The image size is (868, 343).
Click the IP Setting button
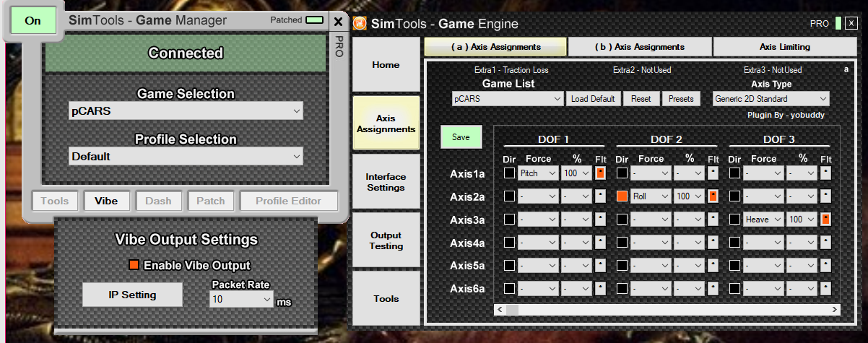point(132,295)
